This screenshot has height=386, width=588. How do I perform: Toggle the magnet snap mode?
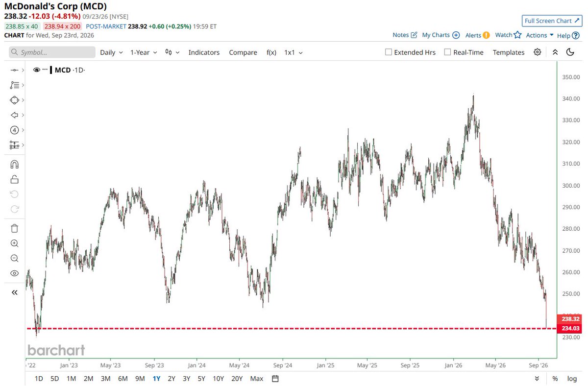(14, 165)
